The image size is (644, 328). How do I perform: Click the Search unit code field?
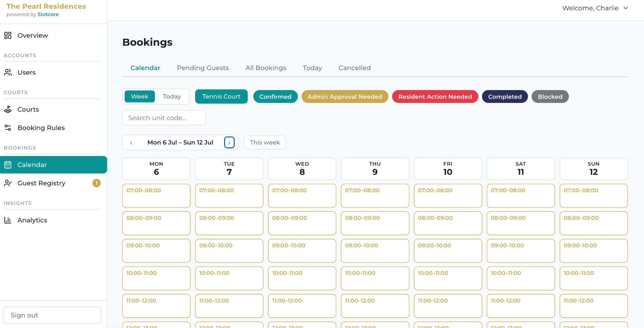click(x=164, y=118)
